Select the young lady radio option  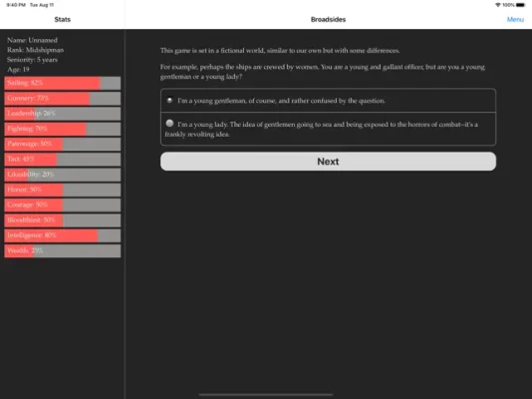coord(169,124)
